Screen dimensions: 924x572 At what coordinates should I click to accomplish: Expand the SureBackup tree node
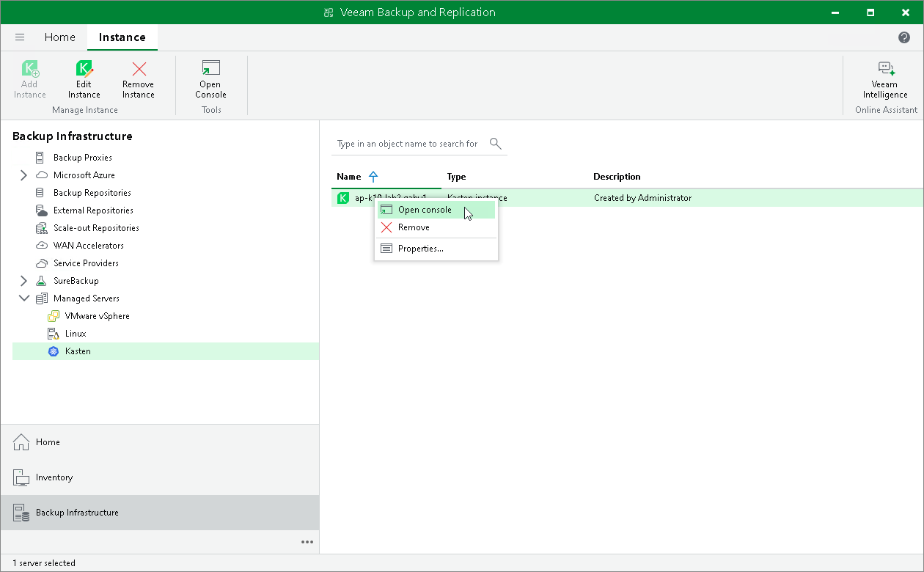coord(23,281)
